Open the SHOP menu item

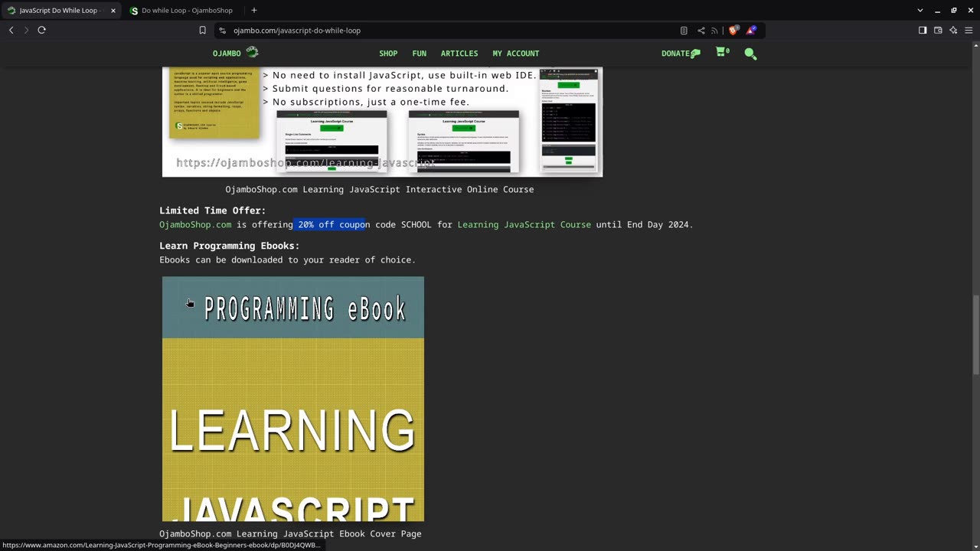click(x=388, y=54)
